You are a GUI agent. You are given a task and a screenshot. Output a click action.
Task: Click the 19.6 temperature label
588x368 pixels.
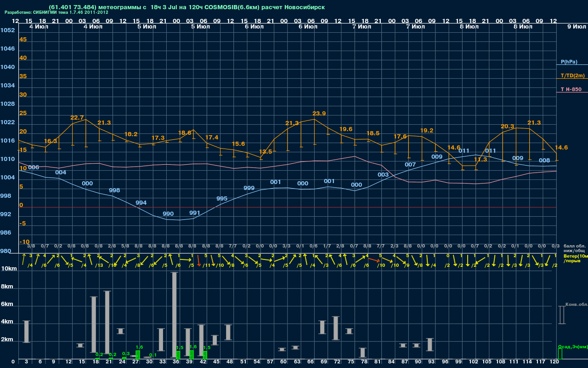pos(345,129)
